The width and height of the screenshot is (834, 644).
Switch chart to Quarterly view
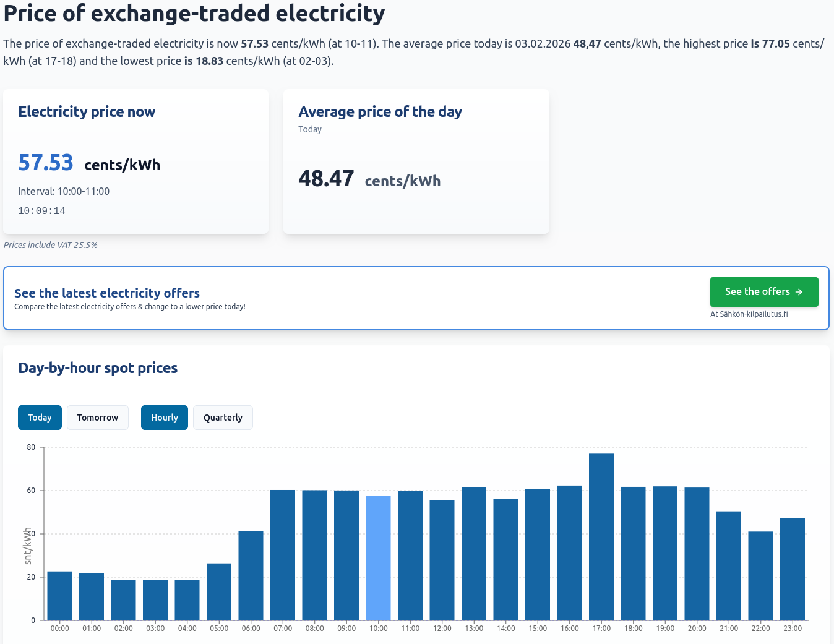click(x=223, y=418)
